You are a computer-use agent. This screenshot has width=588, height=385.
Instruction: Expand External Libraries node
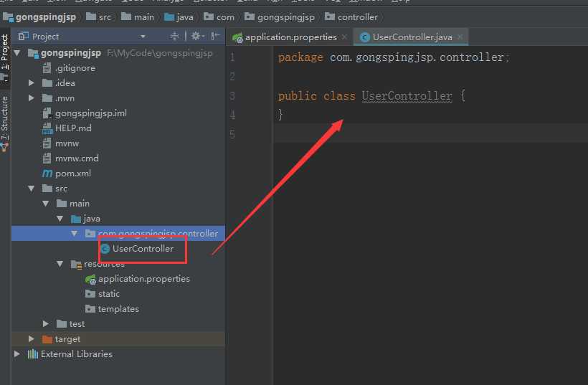pyautogui.click(x=17, y=354)
